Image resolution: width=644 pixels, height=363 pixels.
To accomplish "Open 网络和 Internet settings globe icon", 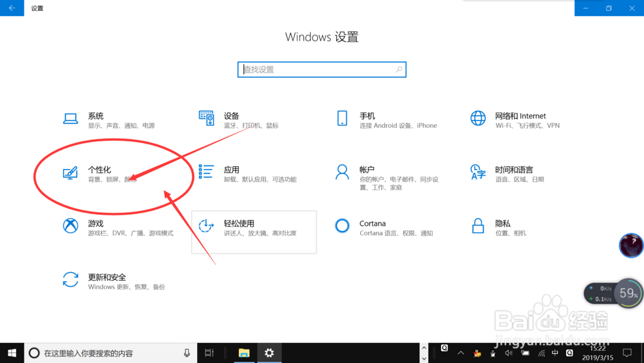I will [x=478, y=119].
